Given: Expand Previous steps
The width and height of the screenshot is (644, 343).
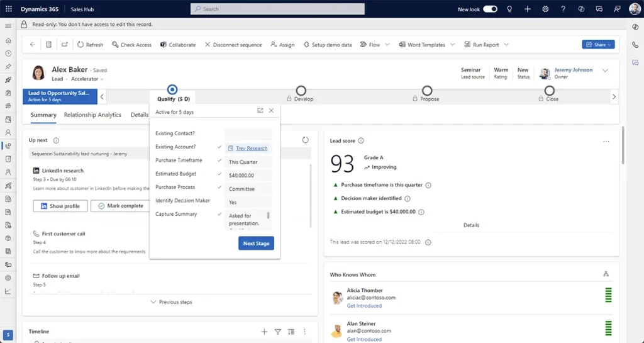Looking at the screenshot, I should pyautogui.click(x=171, y=302).
